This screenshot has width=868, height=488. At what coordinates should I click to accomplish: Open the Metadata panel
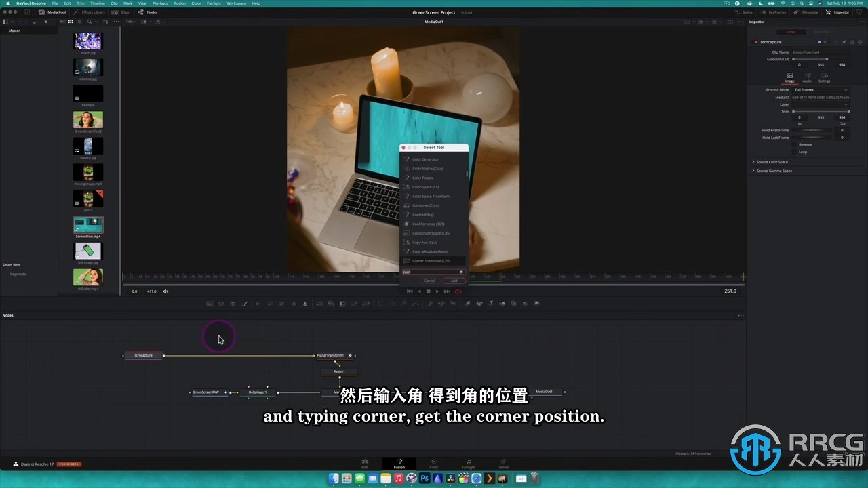(806, 12)
